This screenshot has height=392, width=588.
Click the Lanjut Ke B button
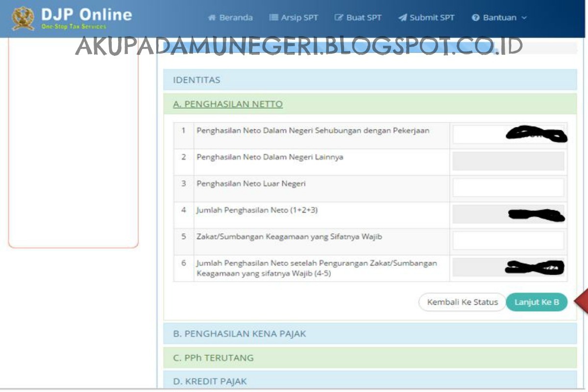coord(537,302)
